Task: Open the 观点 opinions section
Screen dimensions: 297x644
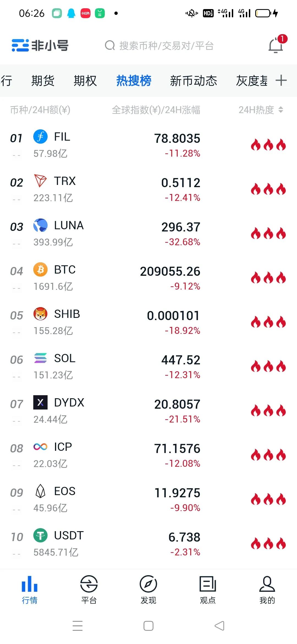Action: tap(208, 589)
